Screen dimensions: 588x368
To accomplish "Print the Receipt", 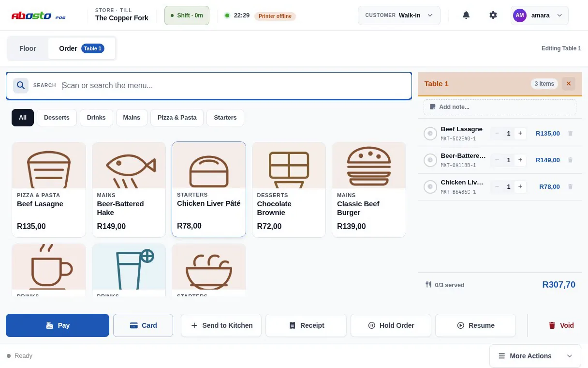I will (306, 325).
